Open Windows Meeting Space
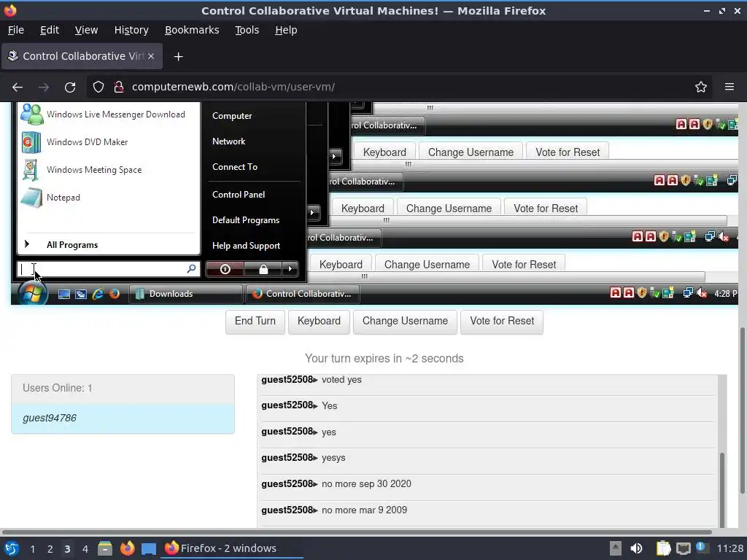Screen dimensions: 747x560 [109, 169]
